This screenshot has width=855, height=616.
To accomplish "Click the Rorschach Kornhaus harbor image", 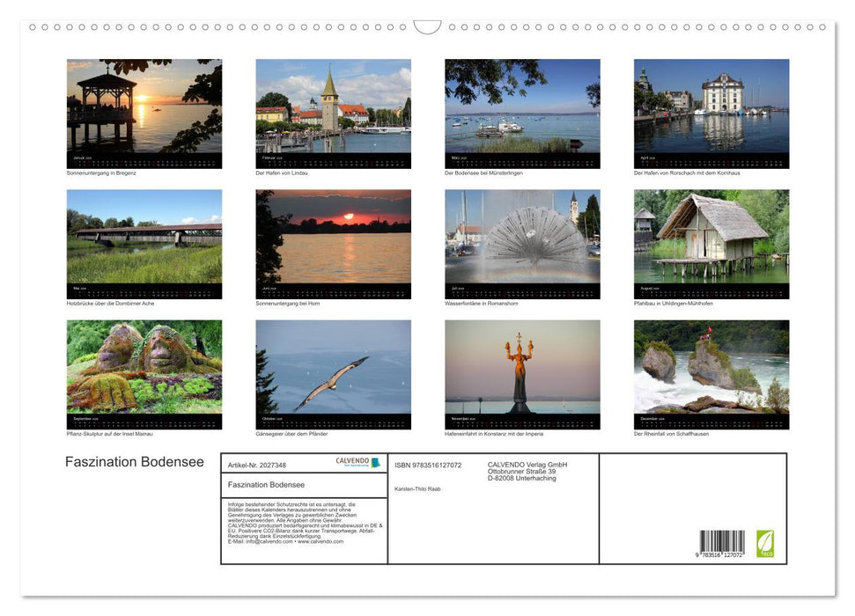I will pyautogui.click(x=711, y=113).
